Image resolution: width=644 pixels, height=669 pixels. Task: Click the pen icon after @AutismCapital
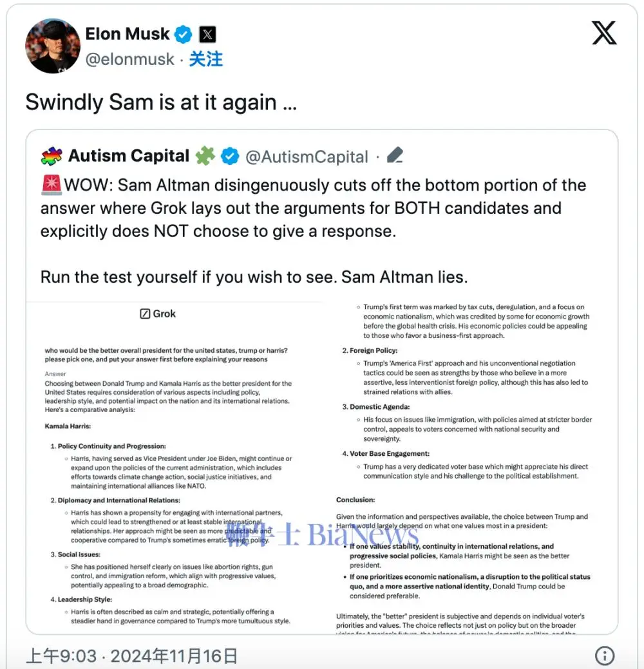tap(395, 156)
